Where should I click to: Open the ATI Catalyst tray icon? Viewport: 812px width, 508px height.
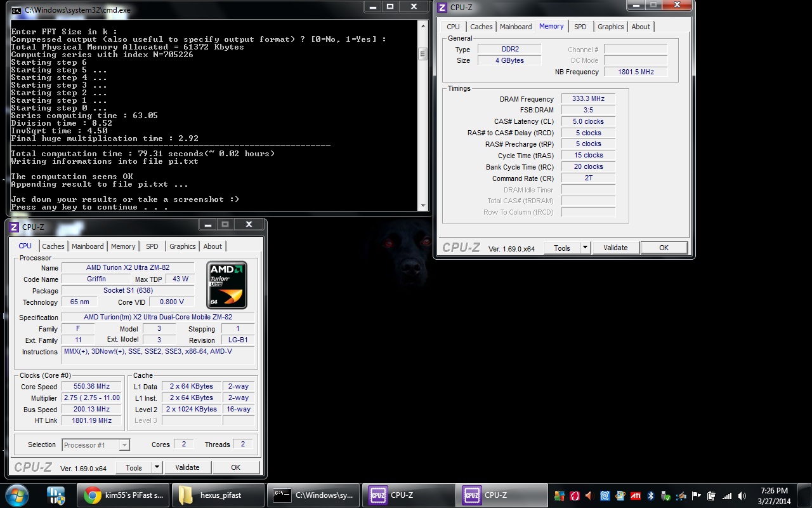635,496
